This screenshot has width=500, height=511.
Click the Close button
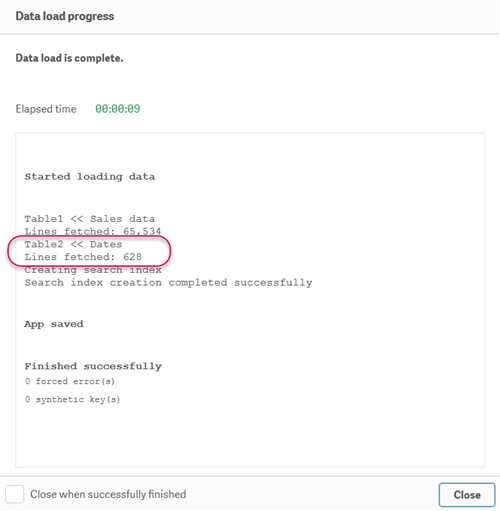(x=467, y=495)
